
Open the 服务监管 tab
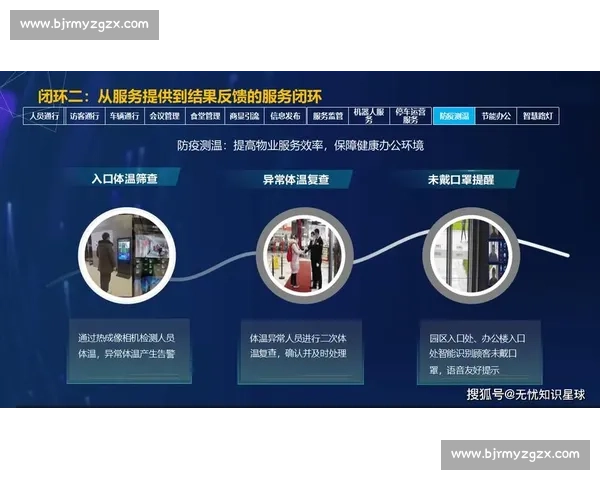[x=328, y=116]
